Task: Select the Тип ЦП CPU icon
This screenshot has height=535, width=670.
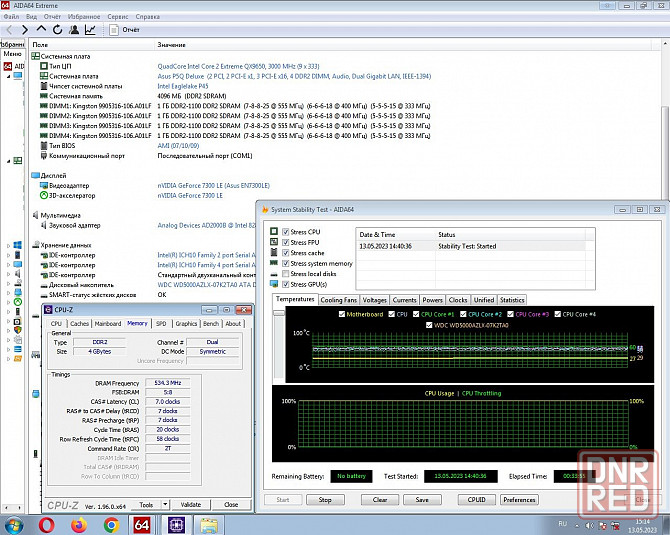Action: (x=44, y=66)
